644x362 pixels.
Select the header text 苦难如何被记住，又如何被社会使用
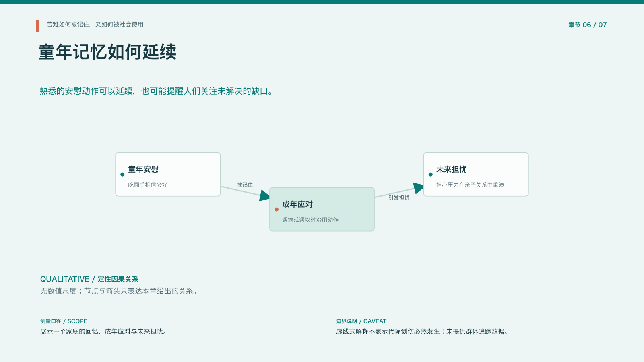tap(95, 25)
